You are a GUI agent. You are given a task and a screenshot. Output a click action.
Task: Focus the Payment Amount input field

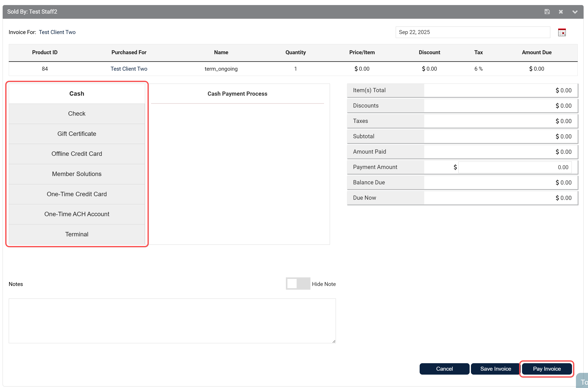tap(515, 167)
